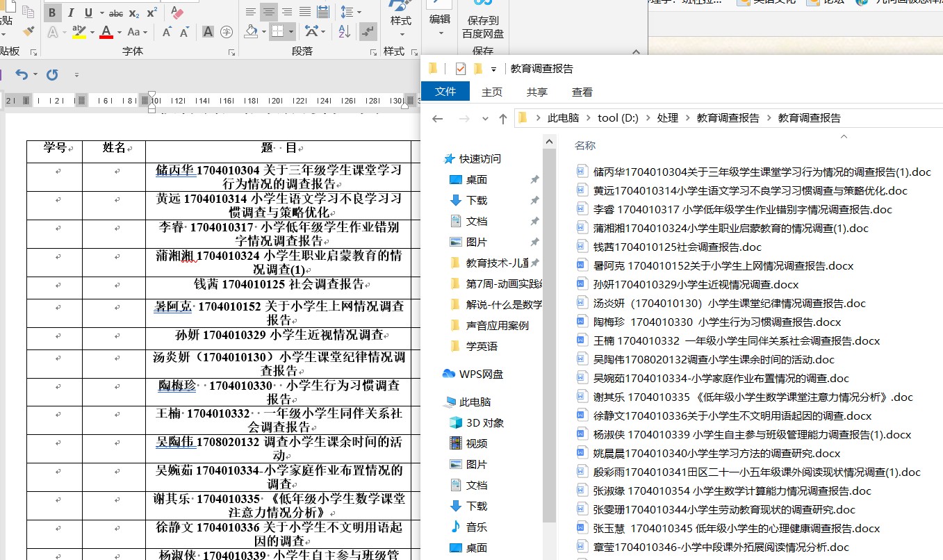Select WPS网盘 in navigation pane

[481, 374]
